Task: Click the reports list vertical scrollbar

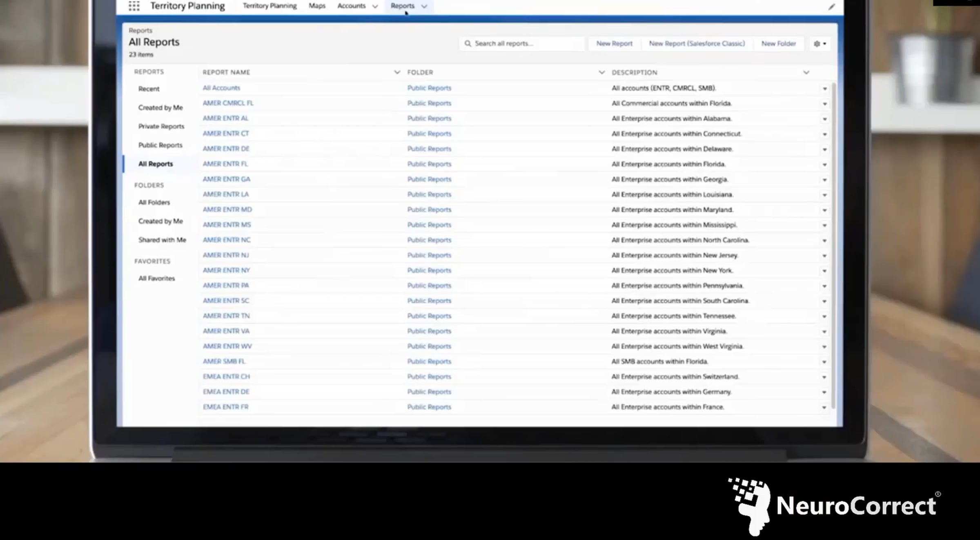Action: (833, 245)
